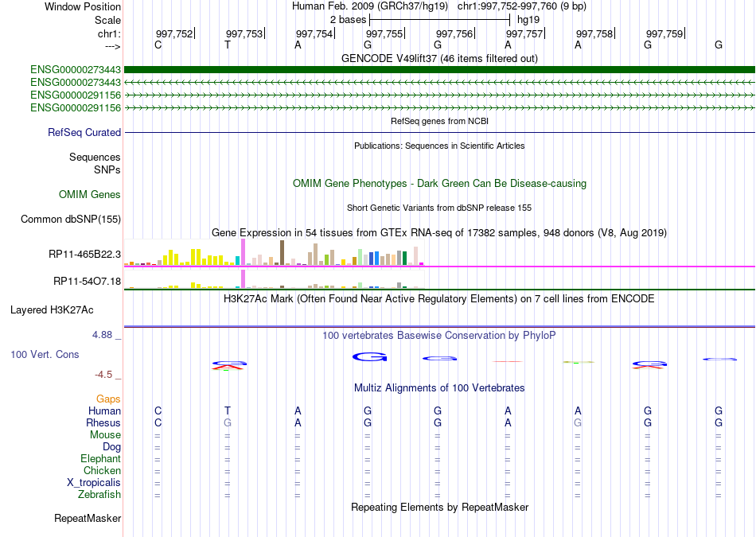Click the chr1:997,752-997,760 (9 bp) position title

pos(522,6)
